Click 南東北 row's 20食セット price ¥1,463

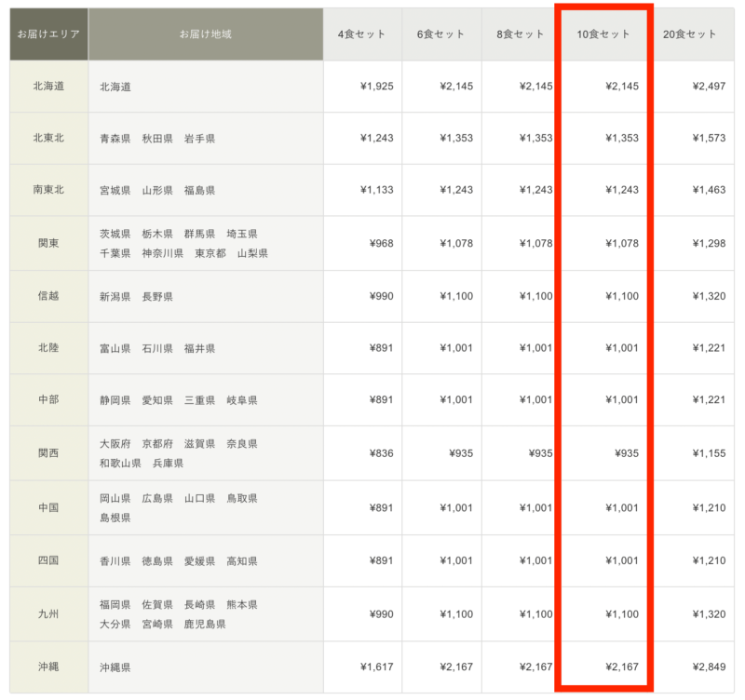(x=709, y=190)
